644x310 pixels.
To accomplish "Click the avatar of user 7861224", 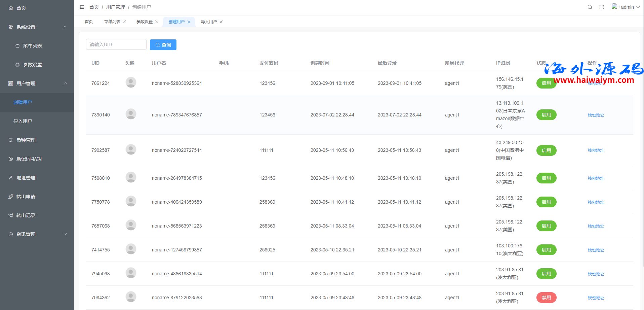I will click(131, 82).
